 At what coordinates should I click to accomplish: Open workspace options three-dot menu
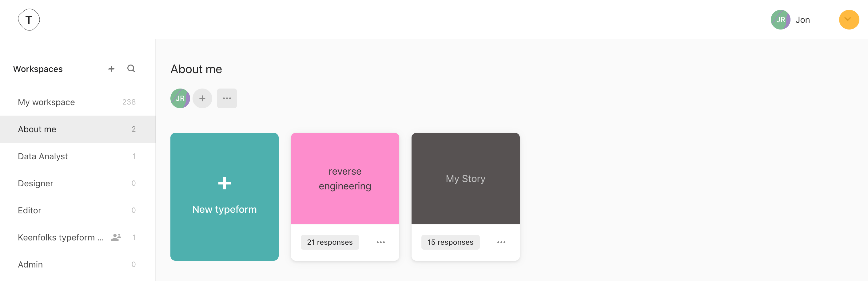pyautogui.click(x=227, y=98)
